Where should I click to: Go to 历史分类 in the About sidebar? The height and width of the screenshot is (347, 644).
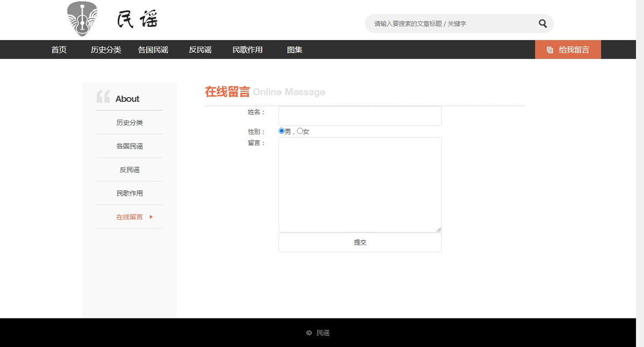point(129,122)
